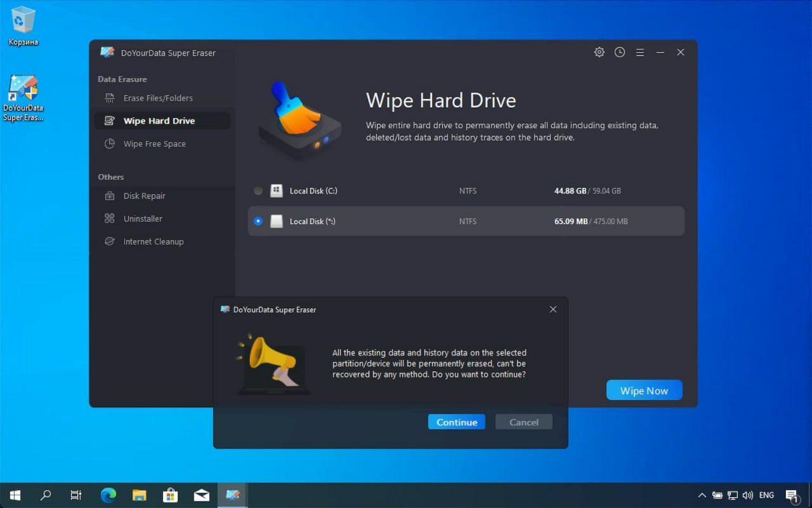The height and width of the screenshot is (508, 812).
Task: Open the Windows Start menu
Action: coord(15,495)
